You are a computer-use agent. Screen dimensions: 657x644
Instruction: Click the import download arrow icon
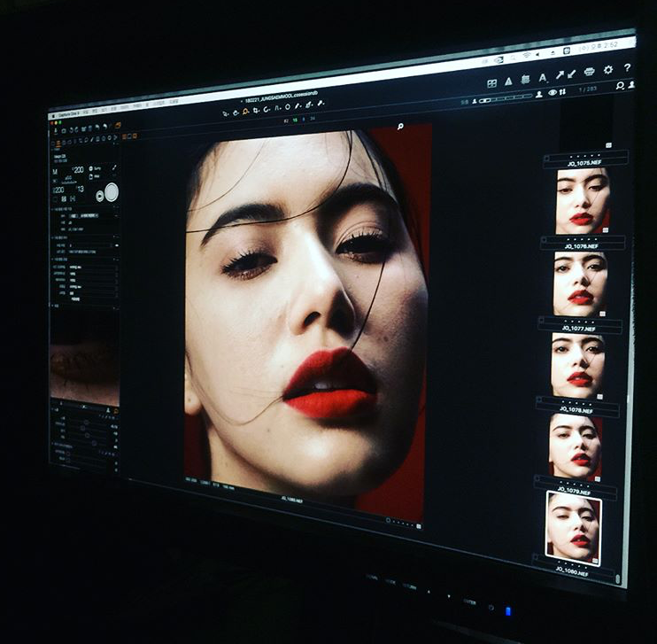[56, 131]
